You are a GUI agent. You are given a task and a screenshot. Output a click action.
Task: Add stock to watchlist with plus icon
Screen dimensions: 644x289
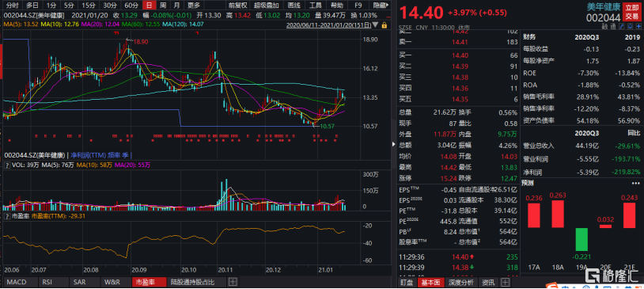tap(638, 27)
